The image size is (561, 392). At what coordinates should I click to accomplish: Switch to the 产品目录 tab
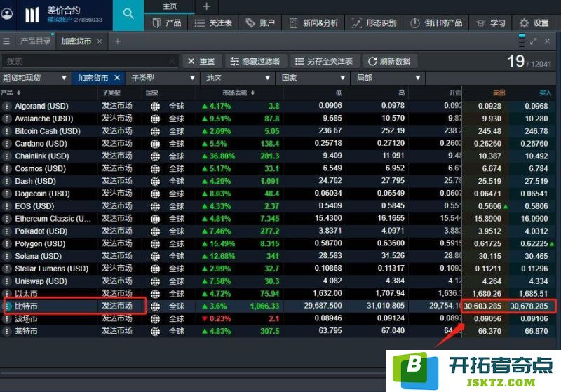click(35, 41)
